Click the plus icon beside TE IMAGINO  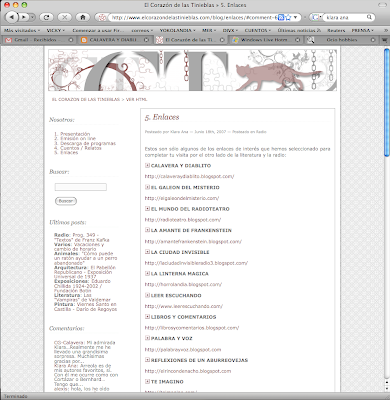[147, 381]
